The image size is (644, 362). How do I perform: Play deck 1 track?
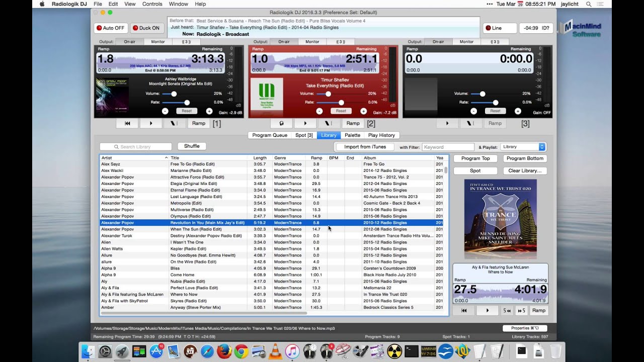click(x=151, y=123)
